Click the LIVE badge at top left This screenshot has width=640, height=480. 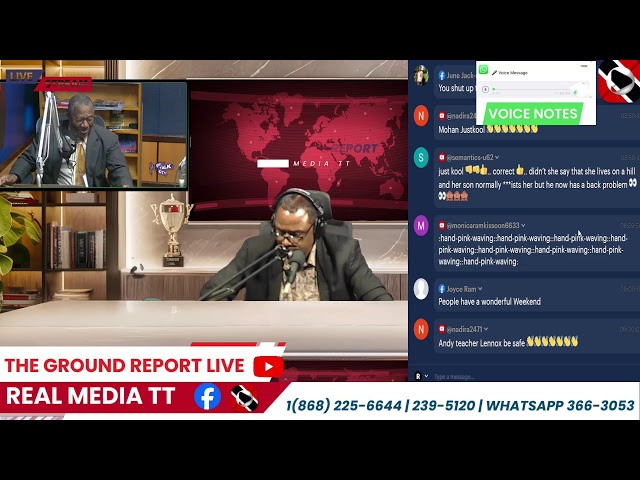click(22, 76)
